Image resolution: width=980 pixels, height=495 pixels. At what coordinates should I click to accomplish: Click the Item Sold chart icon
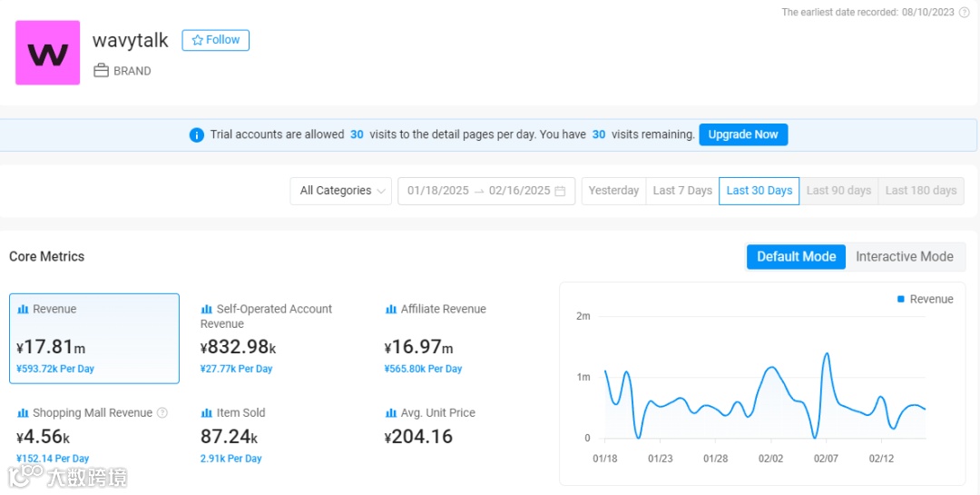(206, 413)
